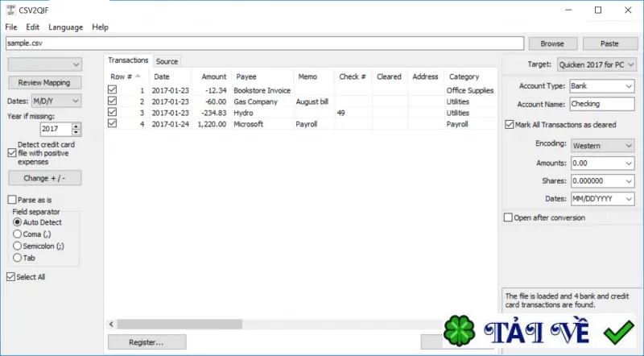Uncheck the row 2 Gas Company checkbox
This screenshot has width=644, height=356.
(x=112, y=101)
